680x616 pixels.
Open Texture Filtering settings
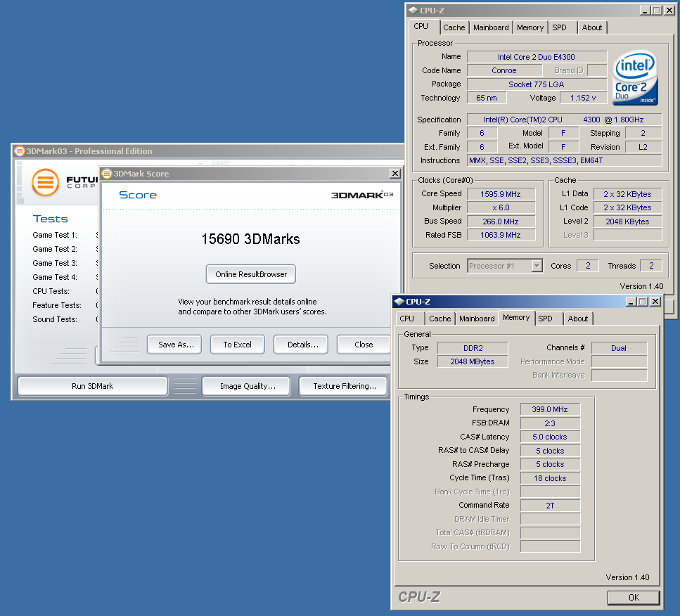pos(343,386)
